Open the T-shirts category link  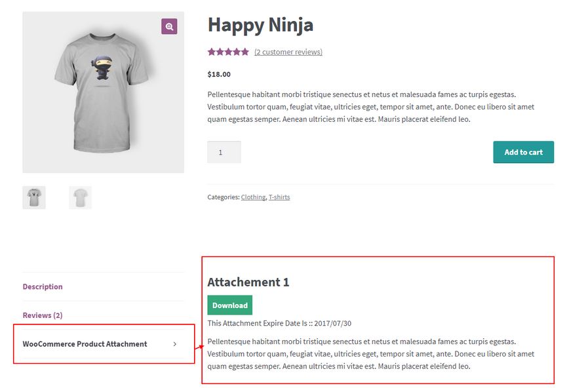(x=279, y=197)
